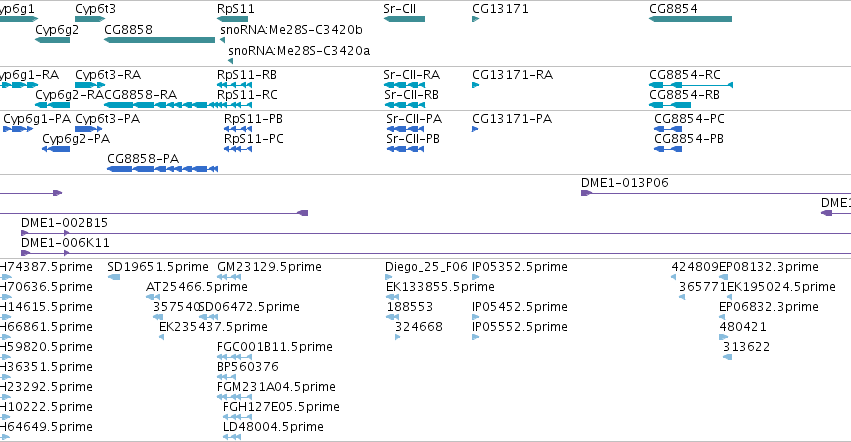Select the FGH127E05.5prime EST
The height and width of the screenshot is (442, 851).
tap(238, 417)
